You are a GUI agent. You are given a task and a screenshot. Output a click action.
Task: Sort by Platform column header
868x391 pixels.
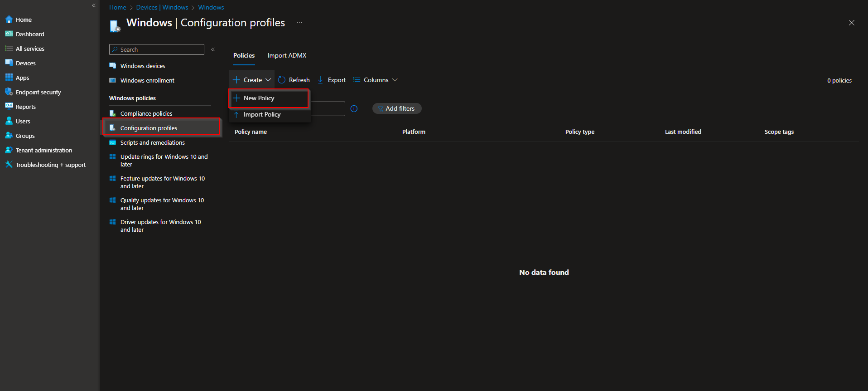point(414,132)
